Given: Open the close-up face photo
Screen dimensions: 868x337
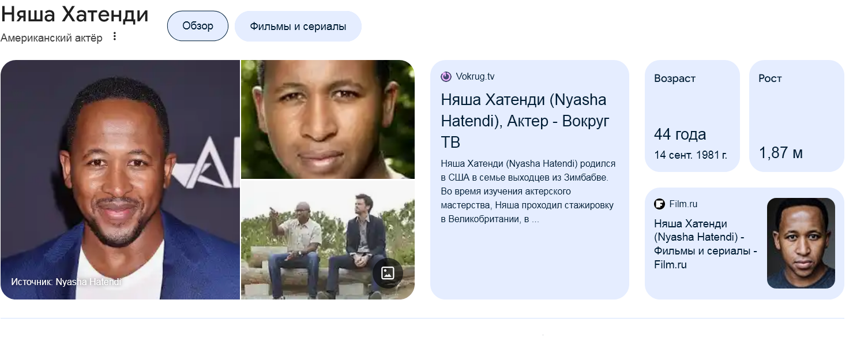Looking at the screenshot, I should [x=328, y=119].
